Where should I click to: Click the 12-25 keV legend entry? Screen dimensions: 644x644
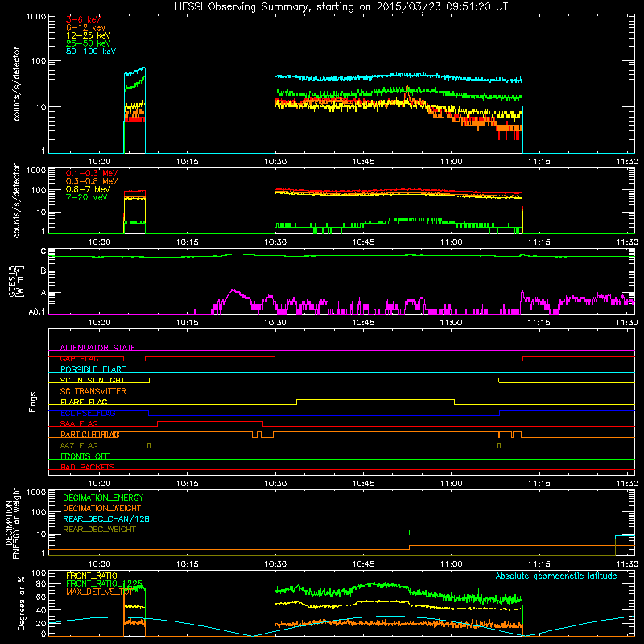88,35
